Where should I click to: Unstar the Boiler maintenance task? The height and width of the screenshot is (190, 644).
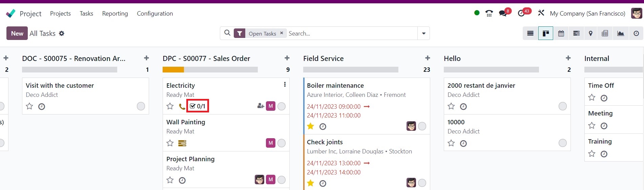(x=311, y=126)
